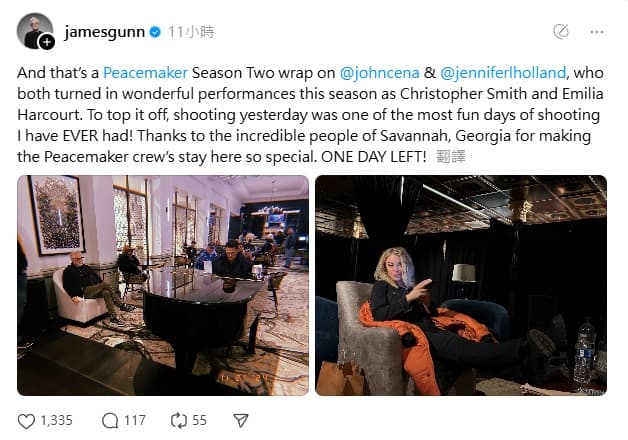The width and height of the screenshot is (628, 440).
Task: Open the comment bubble icon
Action: 110,421
